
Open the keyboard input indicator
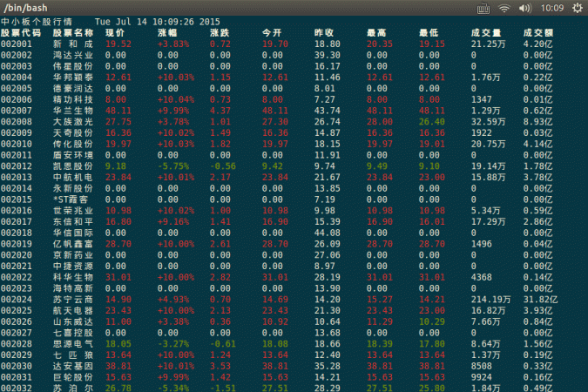click(483, 8)
